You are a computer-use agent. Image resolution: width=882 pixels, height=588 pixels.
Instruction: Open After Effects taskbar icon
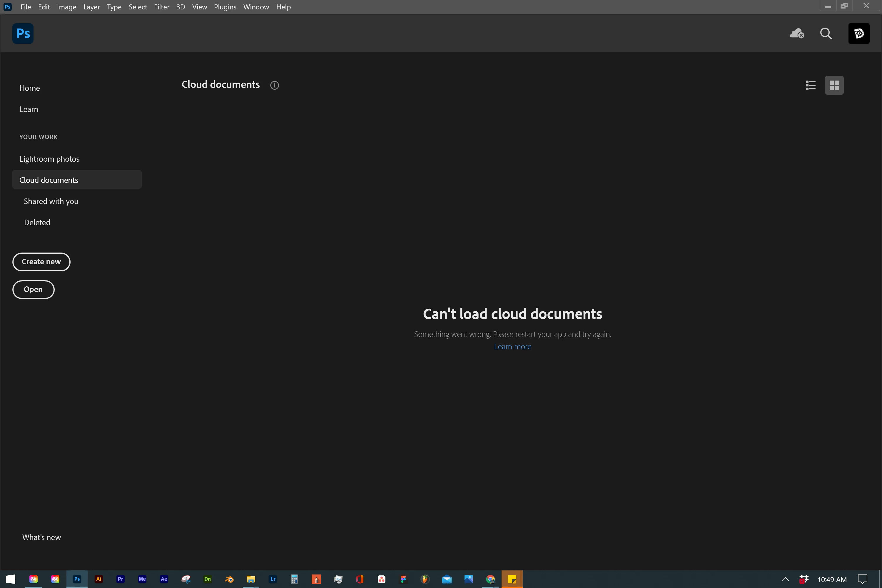pyautogui.click(x=164, y=579)
